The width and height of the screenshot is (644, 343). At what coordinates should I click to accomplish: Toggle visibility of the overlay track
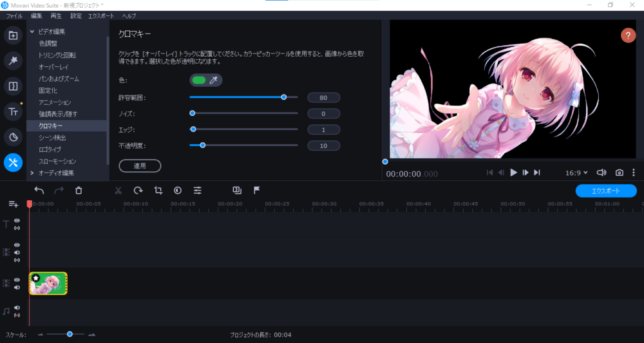point(17,245)
